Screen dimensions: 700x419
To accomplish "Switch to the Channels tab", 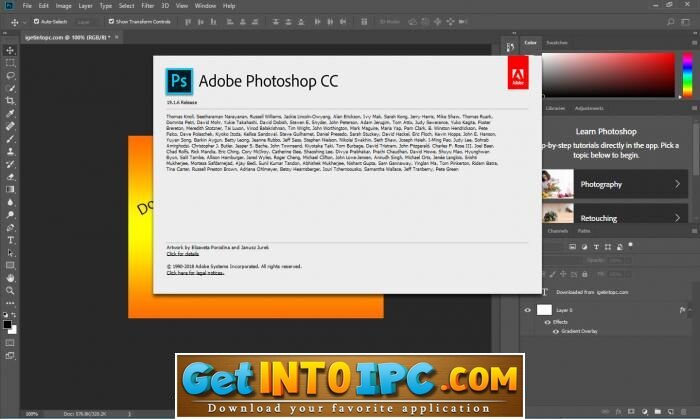I will pyautogui.click(x=558, y=231).
